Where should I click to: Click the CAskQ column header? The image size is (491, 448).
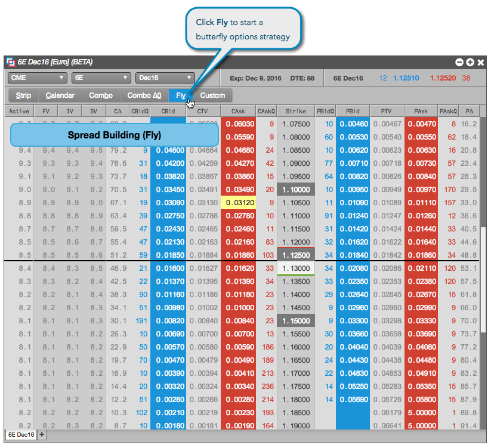(x=266, y=111)
